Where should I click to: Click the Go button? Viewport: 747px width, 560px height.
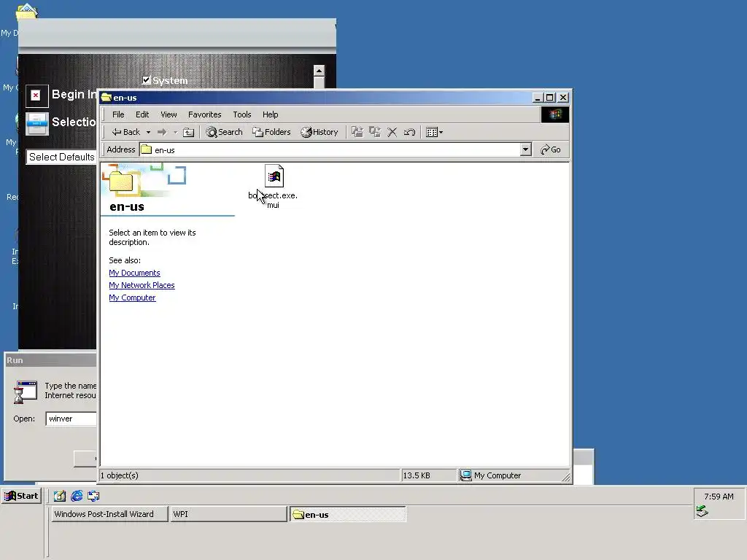[551, 149]
